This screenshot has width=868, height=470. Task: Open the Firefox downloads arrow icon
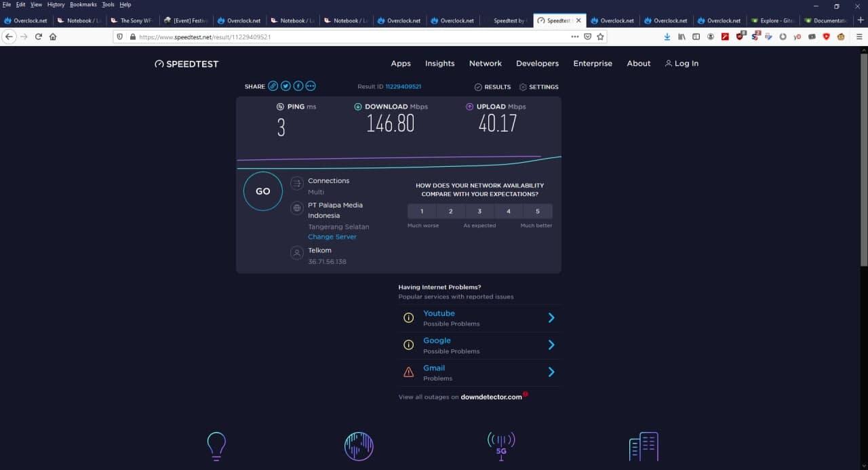[667, 37]
